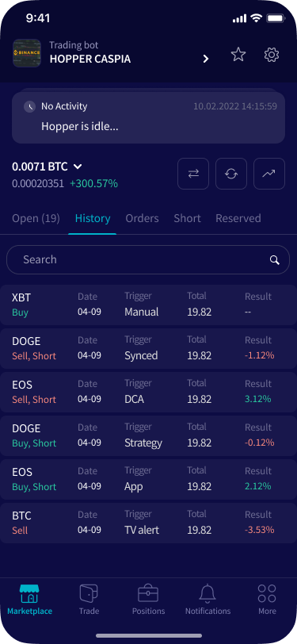Open settings gear icon
297x644 pixels.
pyautogui.click(x=272, y=55)
